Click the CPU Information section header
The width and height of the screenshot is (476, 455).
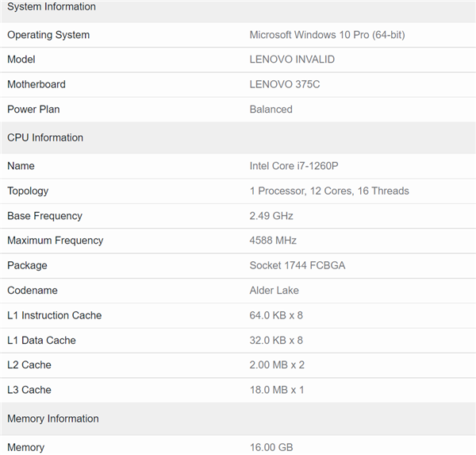point(45,137)
